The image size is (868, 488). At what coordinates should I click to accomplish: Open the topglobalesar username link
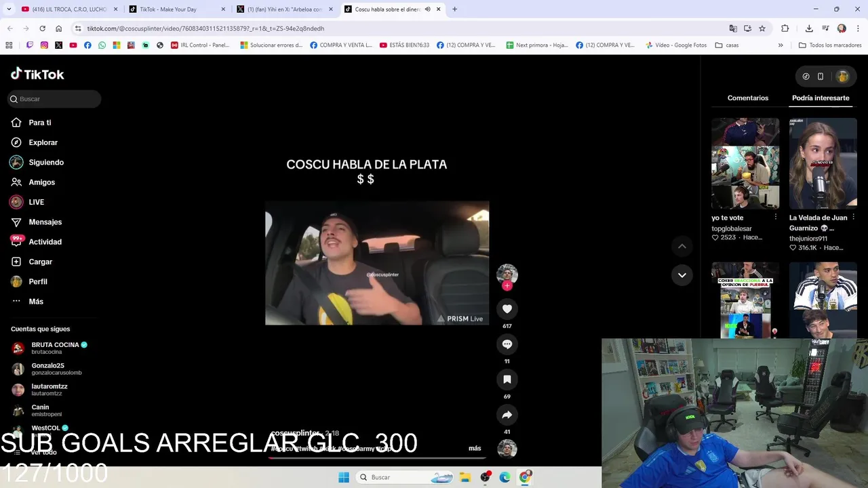[x=732, y=228]
